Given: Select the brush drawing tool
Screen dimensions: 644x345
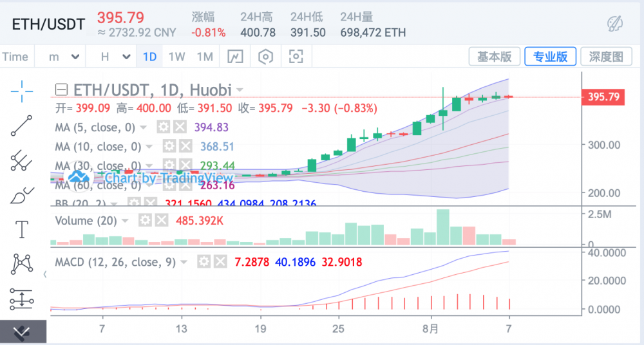Looking at the screenshot, I should click(x=22, y=195).
